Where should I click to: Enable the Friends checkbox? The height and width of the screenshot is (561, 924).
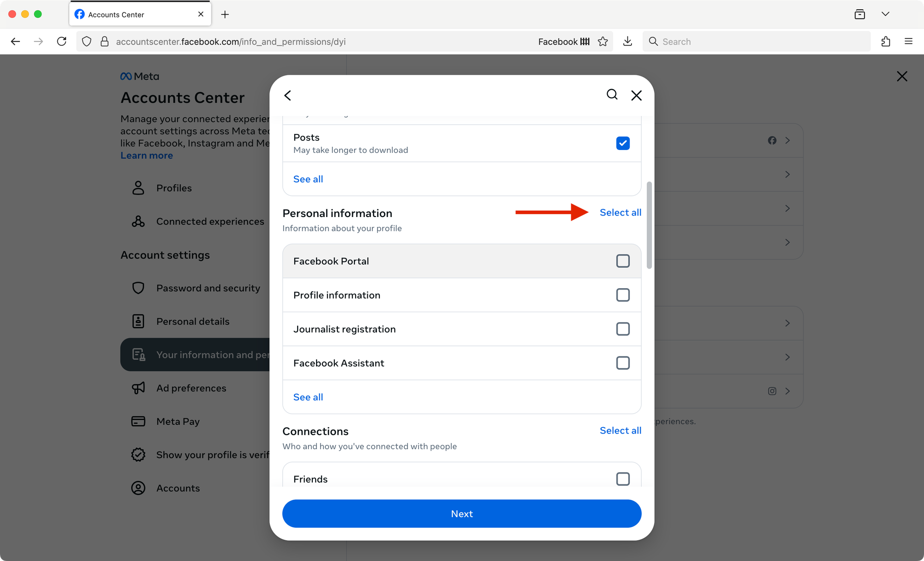[x=622, y=478]
